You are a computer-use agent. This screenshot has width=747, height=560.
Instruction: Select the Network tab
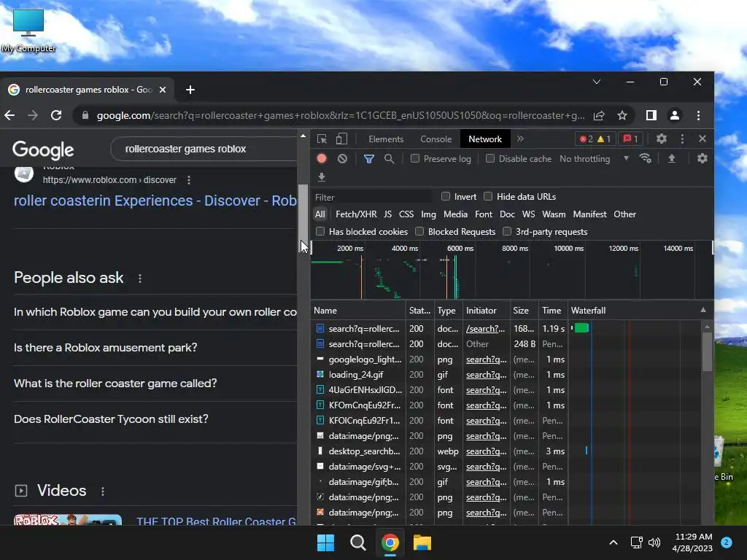click(485, 139)
